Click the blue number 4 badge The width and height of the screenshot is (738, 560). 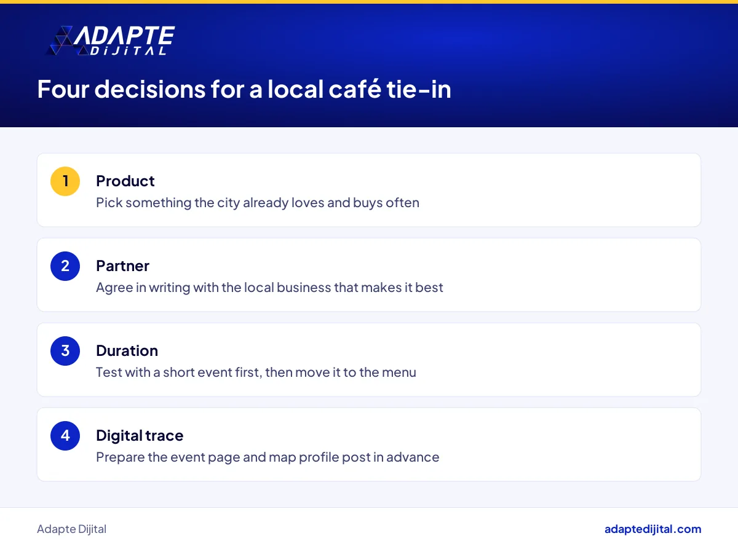pos(65,436)
